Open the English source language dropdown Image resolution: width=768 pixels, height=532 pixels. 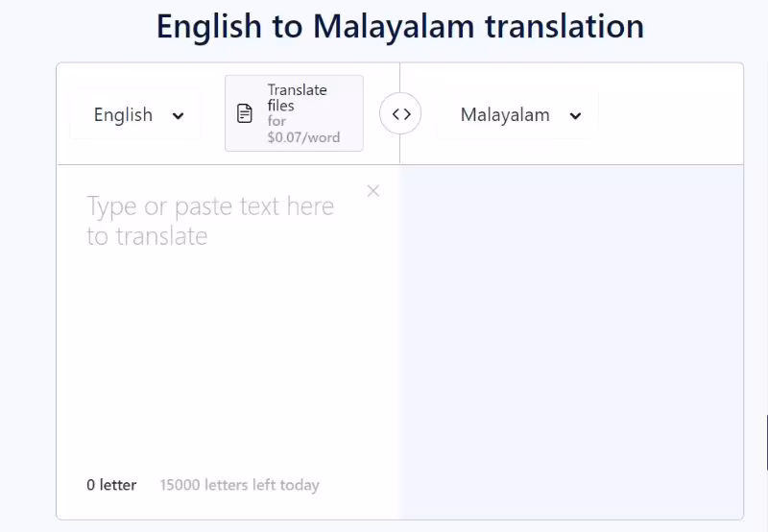(136, 115)
